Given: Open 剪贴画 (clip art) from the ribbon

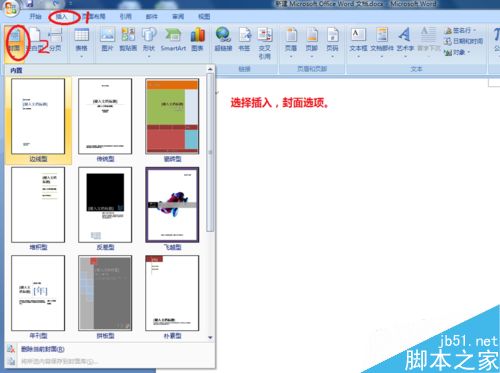Looking at the screenshot, I should [x=128, y=40].
